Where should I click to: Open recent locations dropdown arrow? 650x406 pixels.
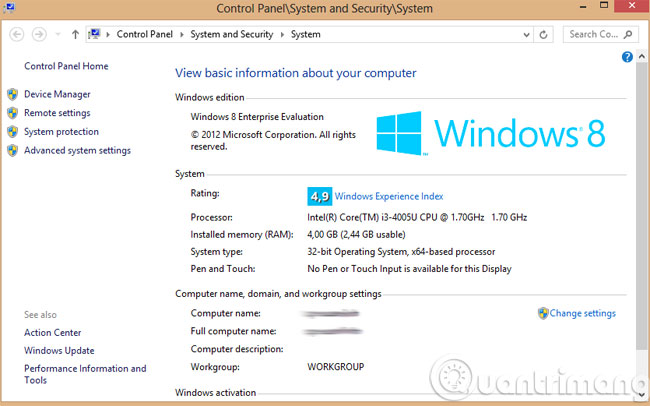(x=58, y=34)
